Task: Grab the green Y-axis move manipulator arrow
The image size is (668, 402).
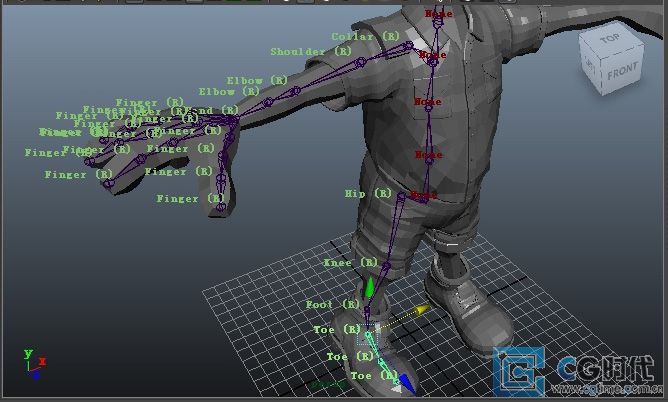Action: (369, 288)
